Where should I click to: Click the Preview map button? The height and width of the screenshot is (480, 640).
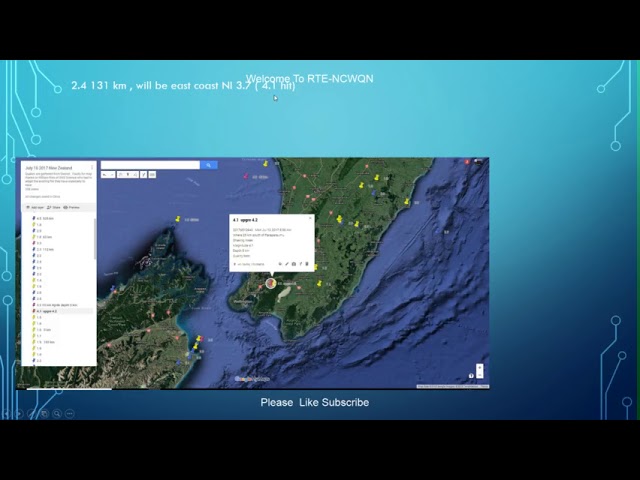[x=71, y=207]
